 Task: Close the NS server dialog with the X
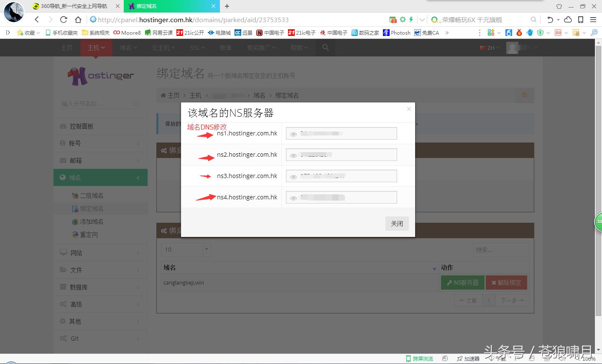tap(409, 109)
